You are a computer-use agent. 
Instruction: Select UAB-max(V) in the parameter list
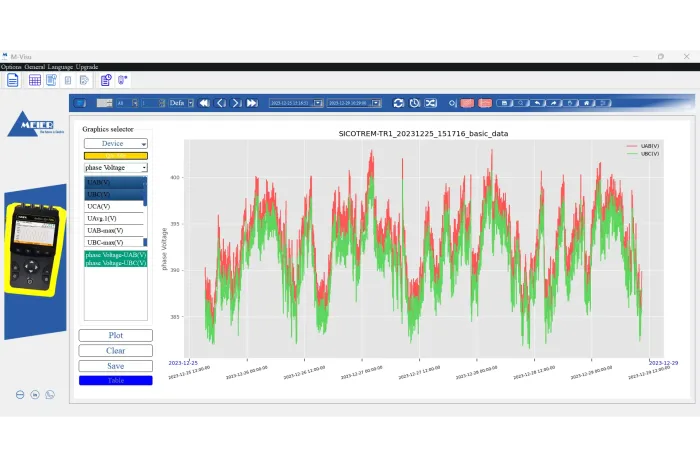(x=114, y=230)
